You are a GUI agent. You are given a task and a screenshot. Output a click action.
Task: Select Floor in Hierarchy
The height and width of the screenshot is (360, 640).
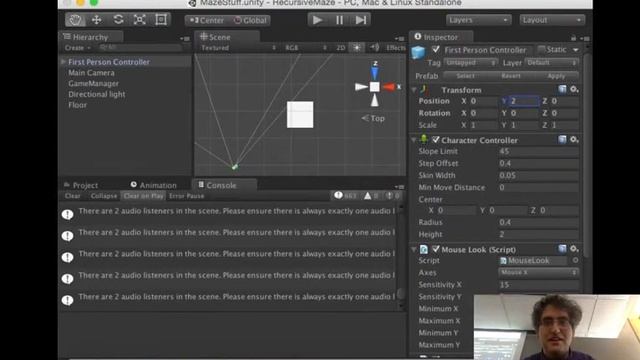coord(78,105)
